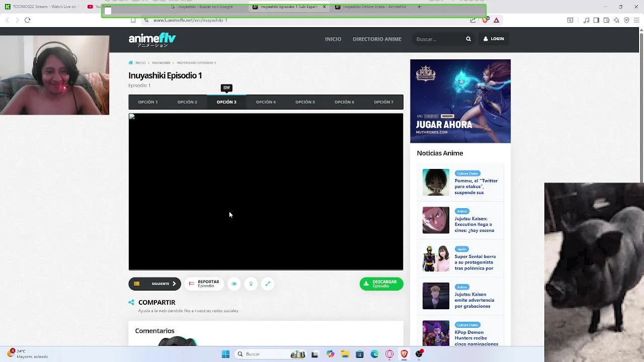Open Brave Rewards triangle icon
644x362 pixels.
(497, 20)
